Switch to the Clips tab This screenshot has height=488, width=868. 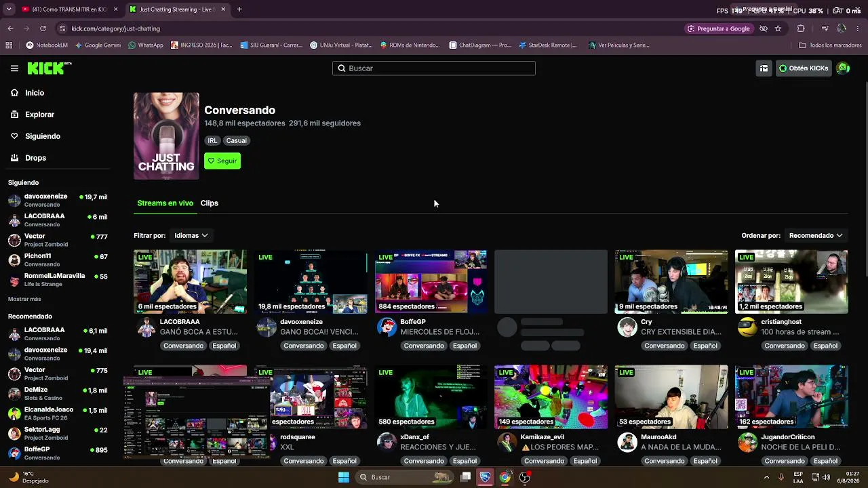pos(209,203)
